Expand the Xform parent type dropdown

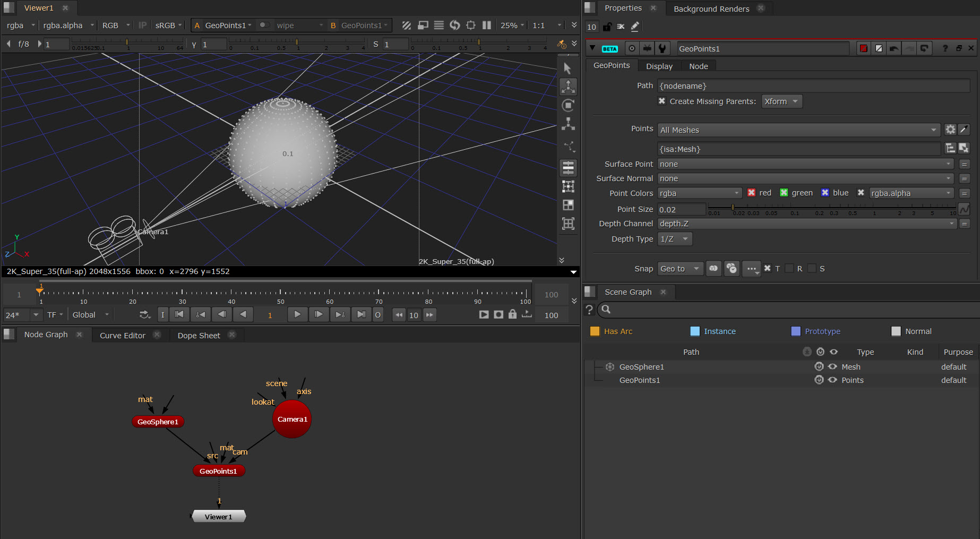781,101
